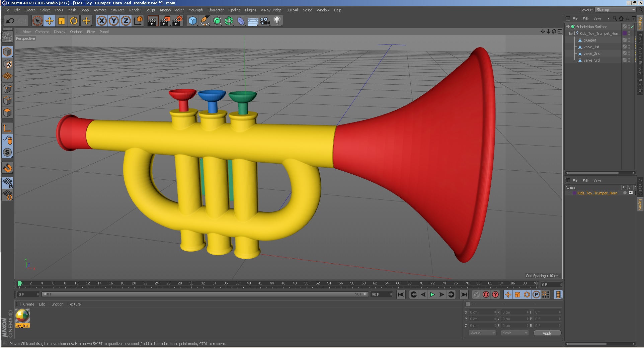This screenshot has width=644, height=348.
Task: Open the Bend deformer icon
Action: 241,21
